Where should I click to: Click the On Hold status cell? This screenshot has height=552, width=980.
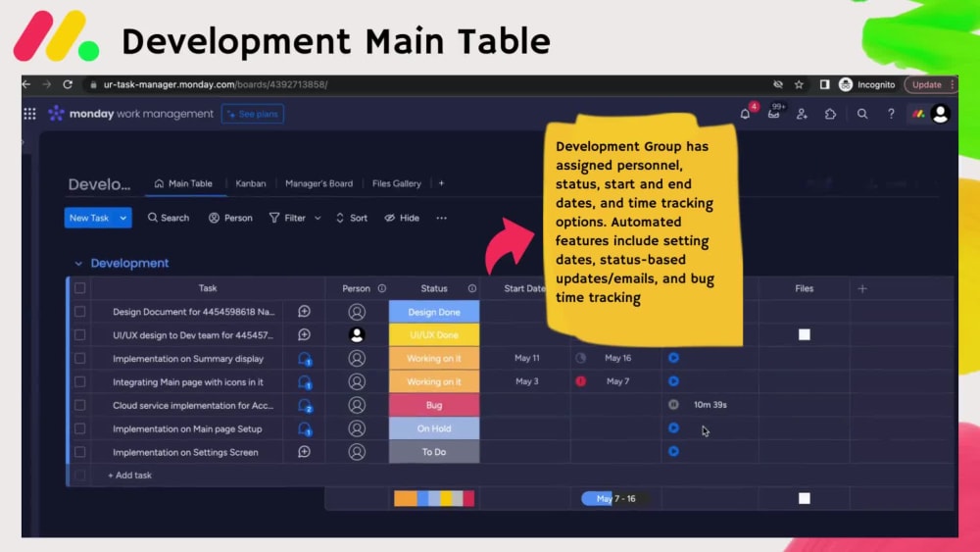(x=434, y=428)
